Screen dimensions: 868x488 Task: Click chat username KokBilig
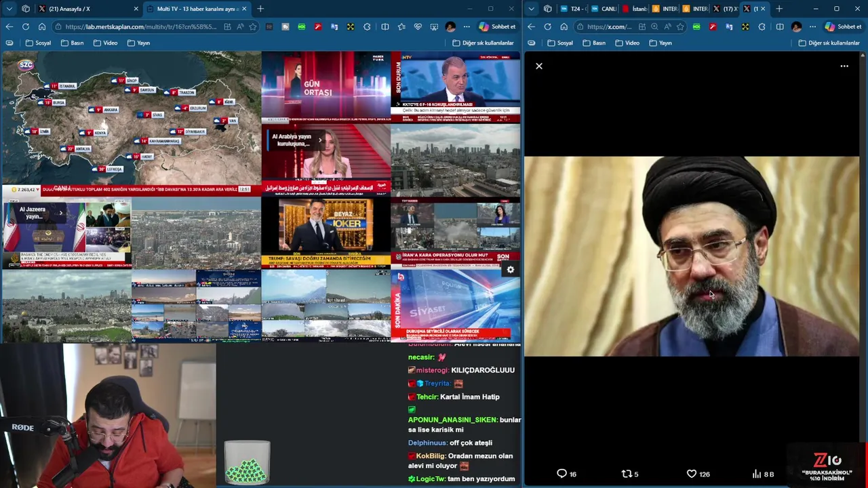(431, 456)
